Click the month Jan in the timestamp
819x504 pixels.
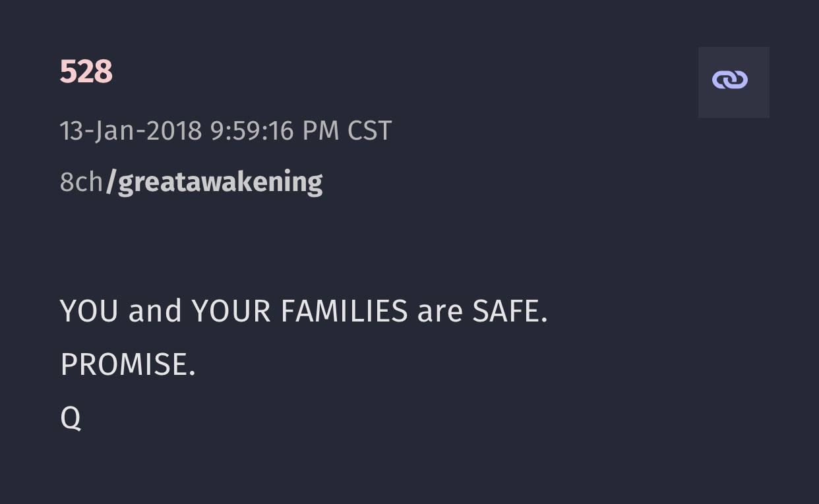[115, 131]
